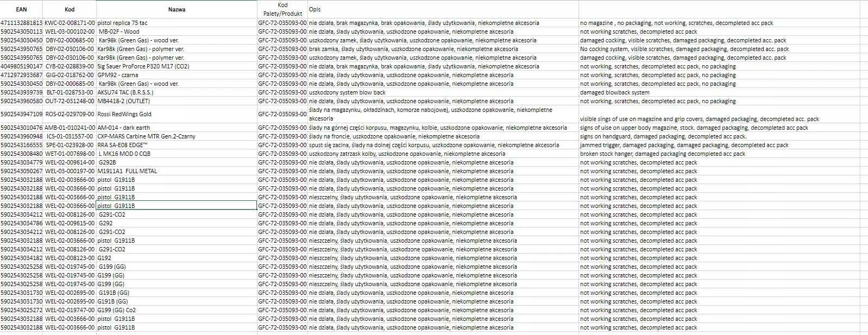Viewport: 868px width, 335px height.
Task: Select the Rossi RedWings Gold cell
Action: pos(124,114)
